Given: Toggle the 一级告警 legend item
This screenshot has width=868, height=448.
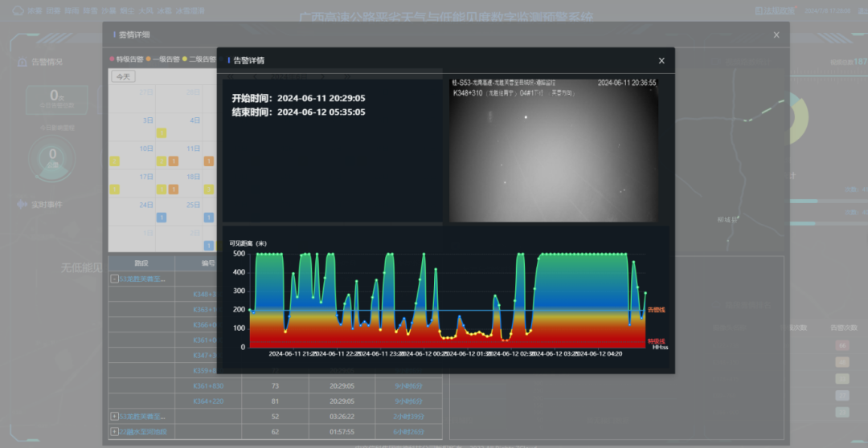Looking at the screenshot, I should (163, 59).
